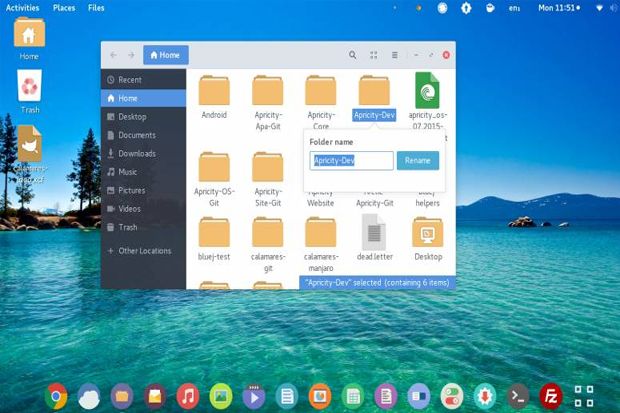
Task: Go forward with the forward arrow
Action: click(131, 55)
